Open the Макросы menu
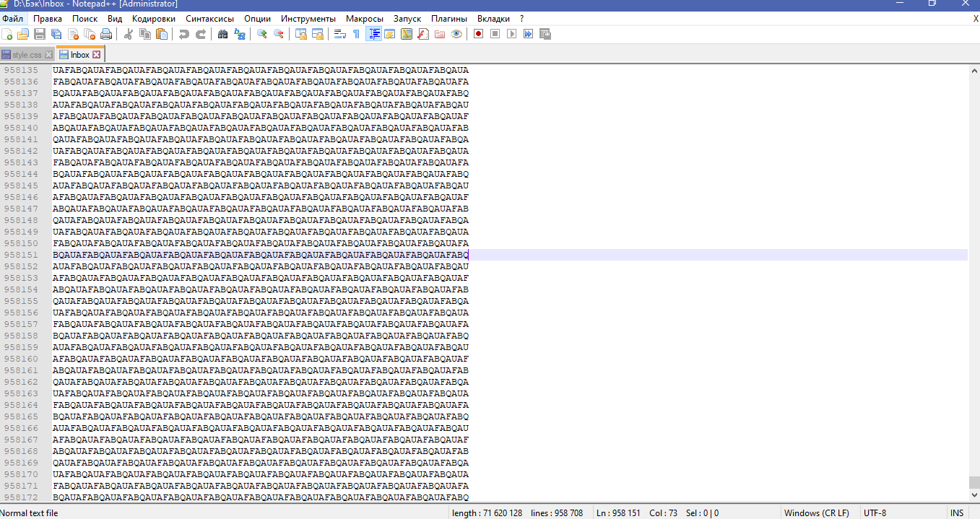This screenshot has width=980, height=519. 365,19
